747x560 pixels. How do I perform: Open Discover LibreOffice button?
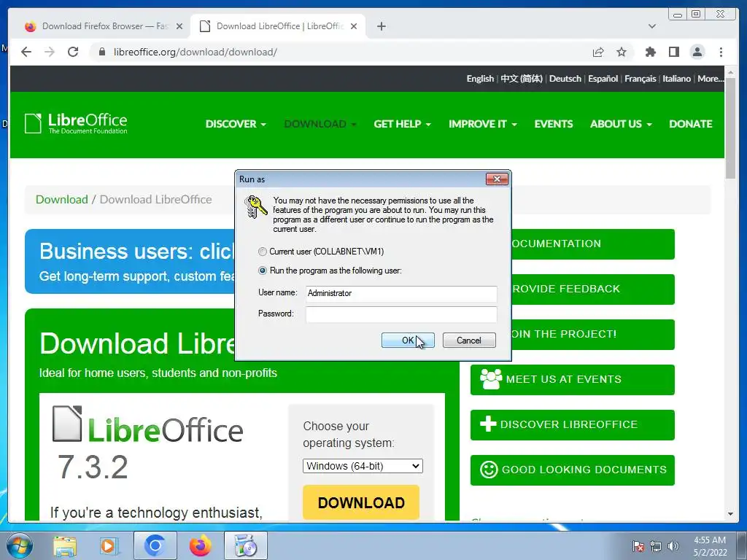coord(572,425)
